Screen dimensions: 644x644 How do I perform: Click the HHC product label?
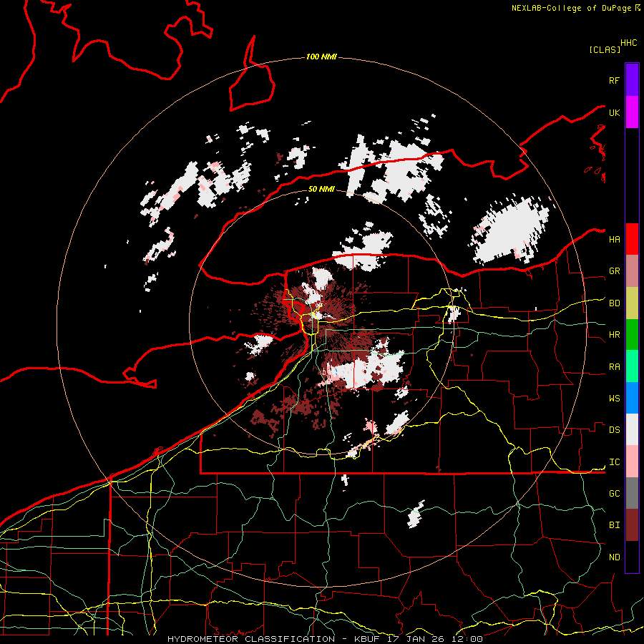(629, 43)
